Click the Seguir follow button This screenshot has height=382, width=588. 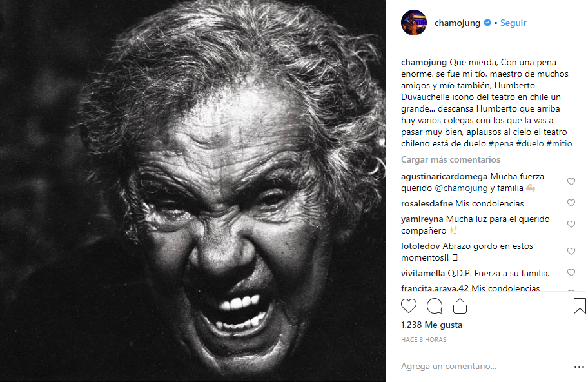pyautogui.click(x=513, y=23)
